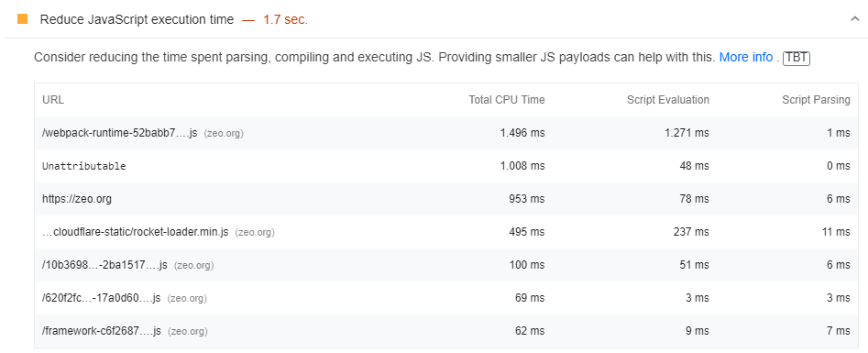Open the rocket-loader.min.js URL

(136, 232)
